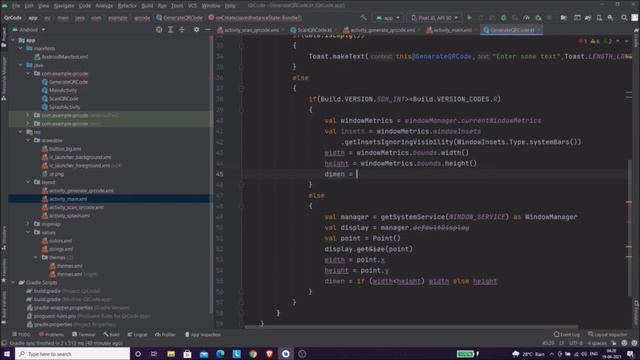Collapse the drawable folder
Screen dimensions: 640x360
pyautogui.click(x=28, y=140)
